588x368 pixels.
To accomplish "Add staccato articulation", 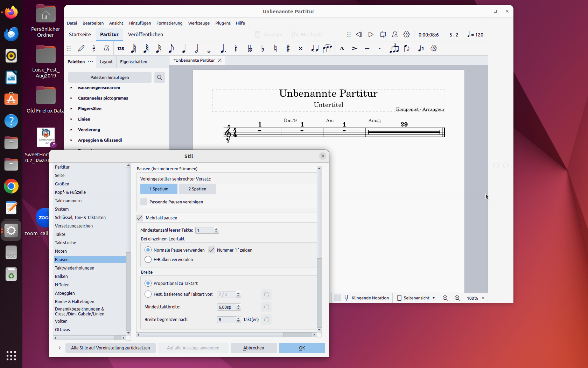I will tap(380, 48).
